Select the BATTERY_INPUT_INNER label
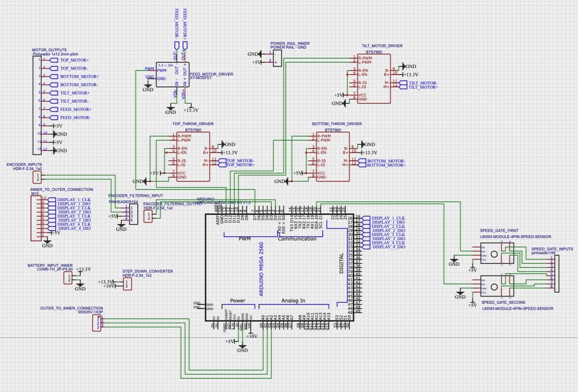578x392 pixels. click(x=50, y=265)
